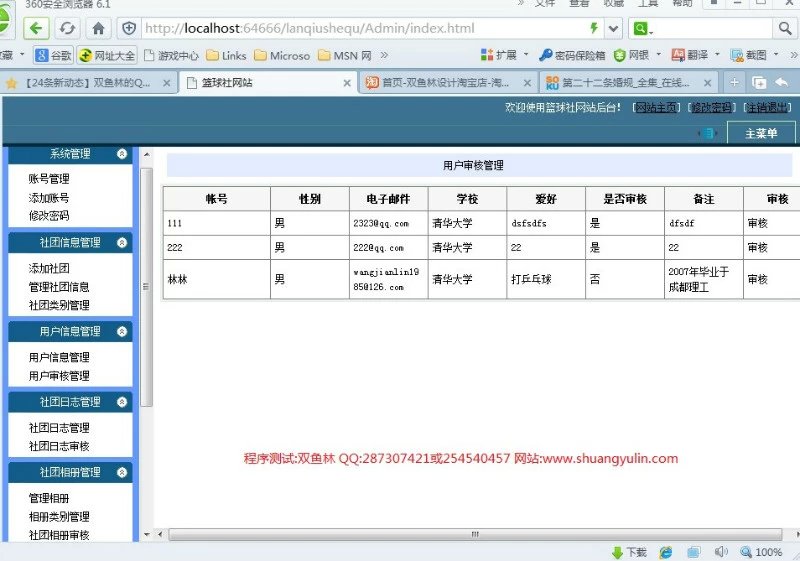The height and width of the screenshot is (561, 800).
Task: Open the 游戏中心 bookmark
Action: coord(171,55)
